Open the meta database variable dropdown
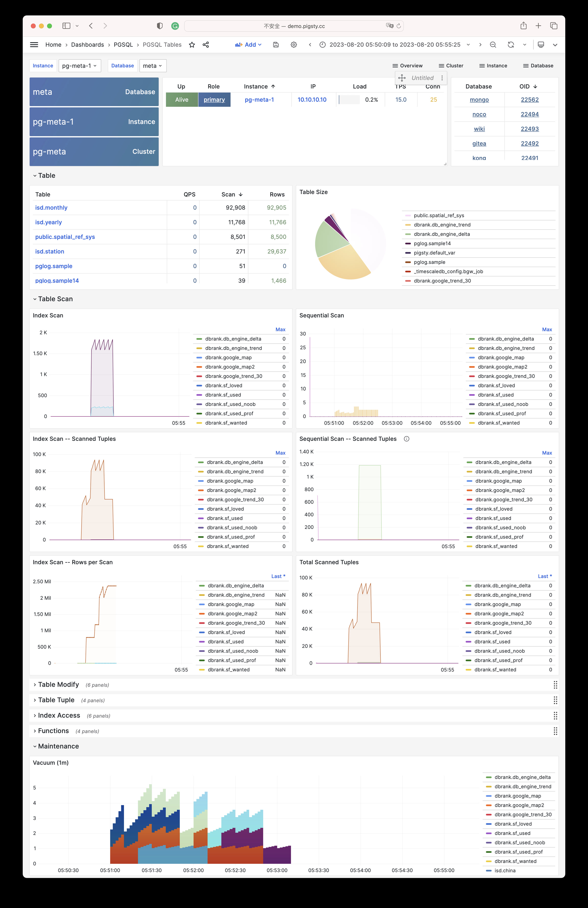 153,65
